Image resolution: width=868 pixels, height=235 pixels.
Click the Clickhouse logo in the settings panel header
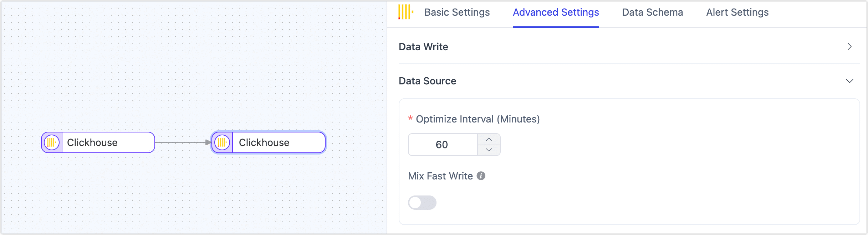pyautogui.click(x=405, y=12)
